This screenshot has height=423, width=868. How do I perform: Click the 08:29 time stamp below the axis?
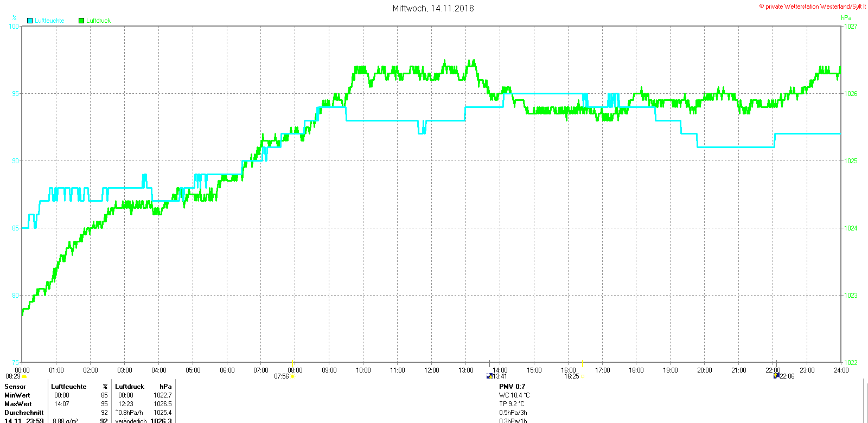13,376
